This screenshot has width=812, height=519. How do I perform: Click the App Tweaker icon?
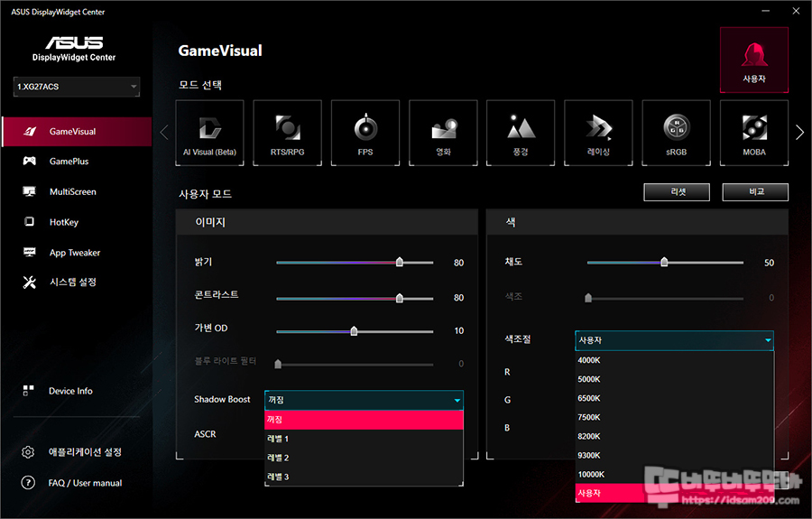(30, 252)
